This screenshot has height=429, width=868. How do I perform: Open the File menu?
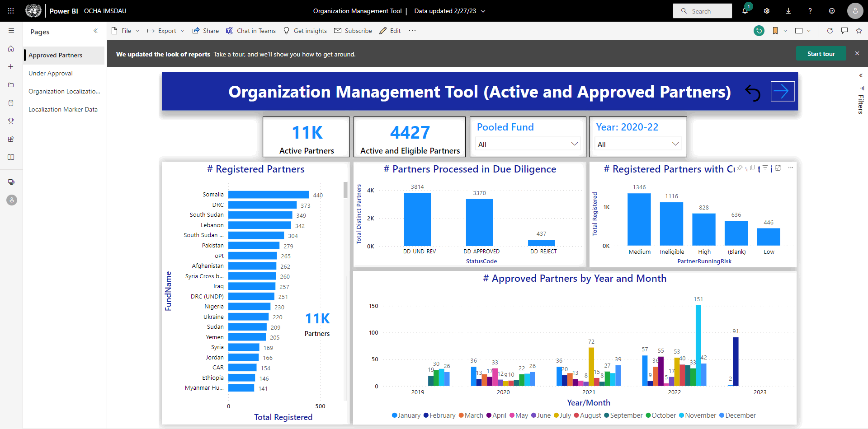pyautogui.click(x=126, y=31)
